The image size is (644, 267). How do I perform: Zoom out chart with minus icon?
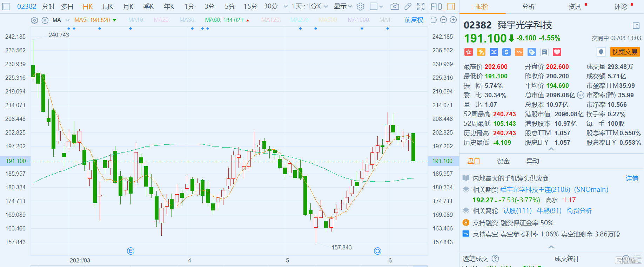click(443, 20)
